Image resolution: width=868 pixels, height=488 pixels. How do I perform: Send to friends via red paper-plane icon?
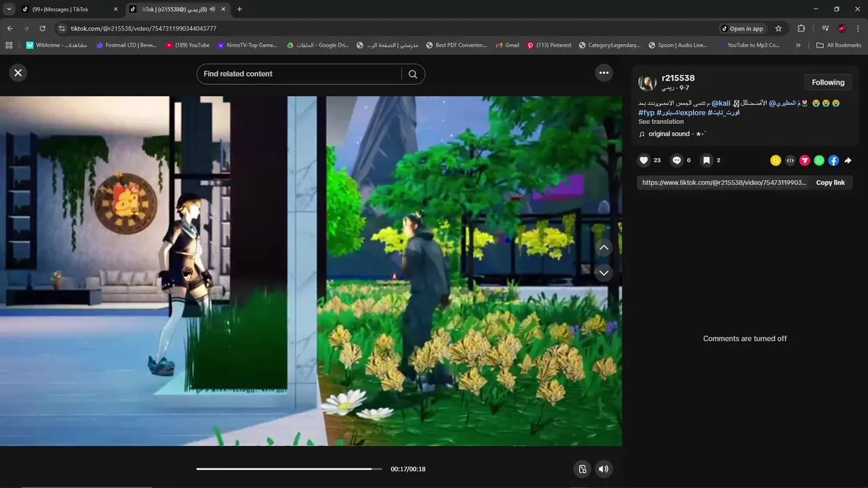[x=804, y=161]
